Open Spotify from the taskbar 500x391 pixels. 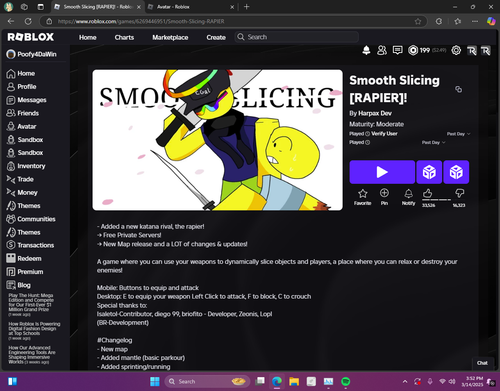coord(346,381)
